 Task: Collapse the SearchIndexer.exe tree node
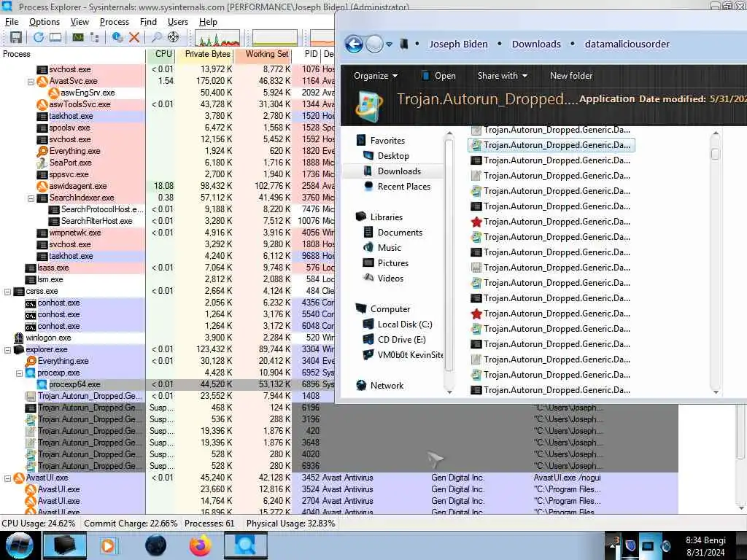pos(31,198)
